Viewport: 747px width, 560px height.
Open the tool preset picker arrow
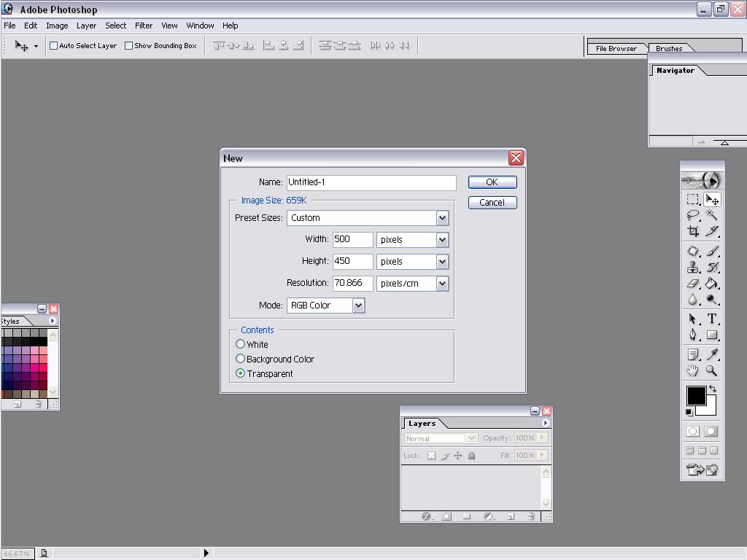[x=36, y=46]
